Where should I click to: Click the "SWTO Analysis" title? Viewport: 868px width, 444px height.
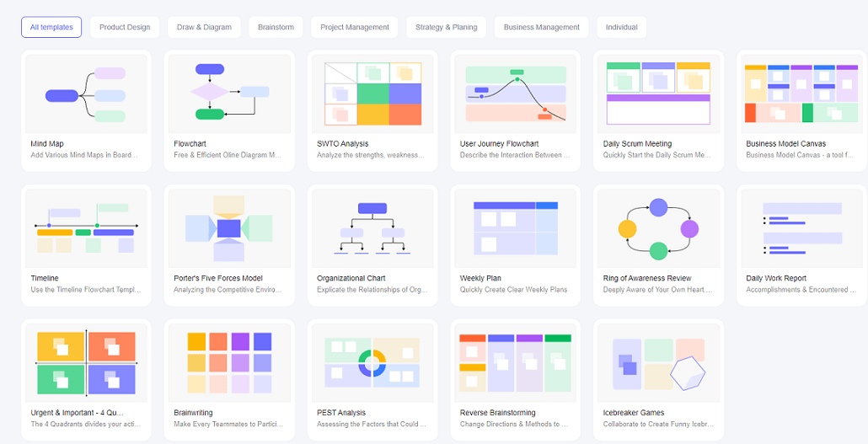click(x=343, y=144)
